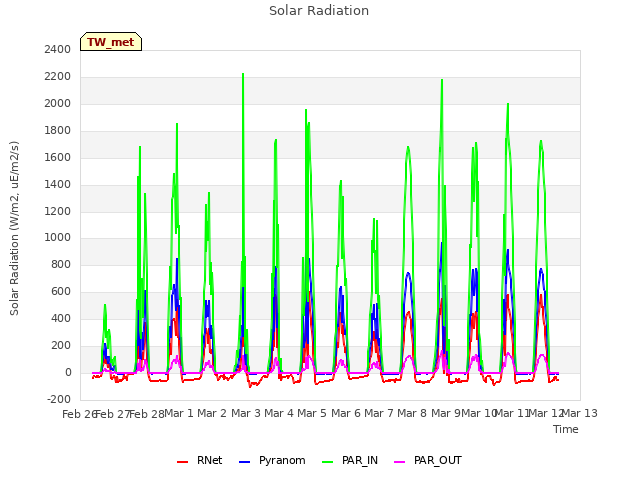Click the Mar 1 x-axis tick label
This screenshot has height=480, width=640.
click(x=178, y=413)
